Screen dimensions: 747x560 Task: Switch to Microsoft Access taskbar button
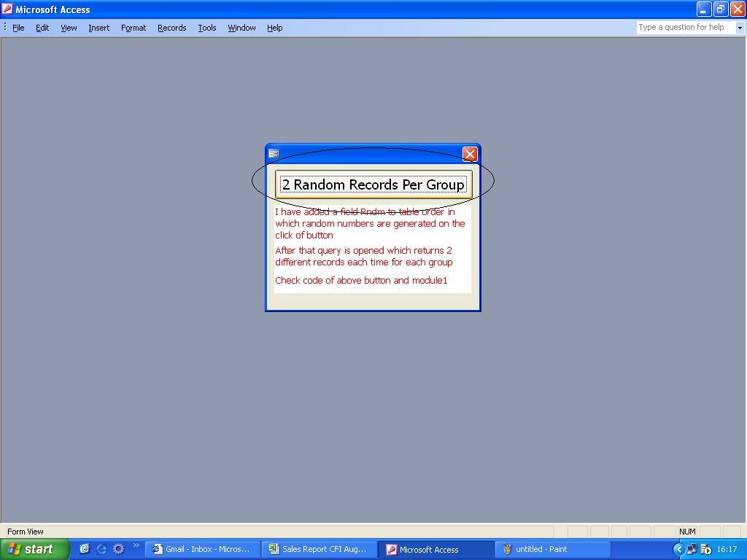coord(436,549)
